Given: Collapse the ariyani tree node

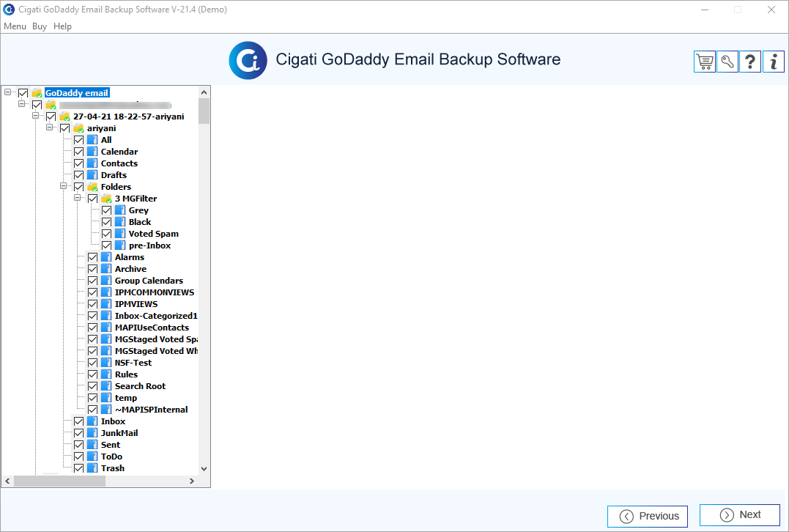Looking at the screenshot, I should (50, 128).
